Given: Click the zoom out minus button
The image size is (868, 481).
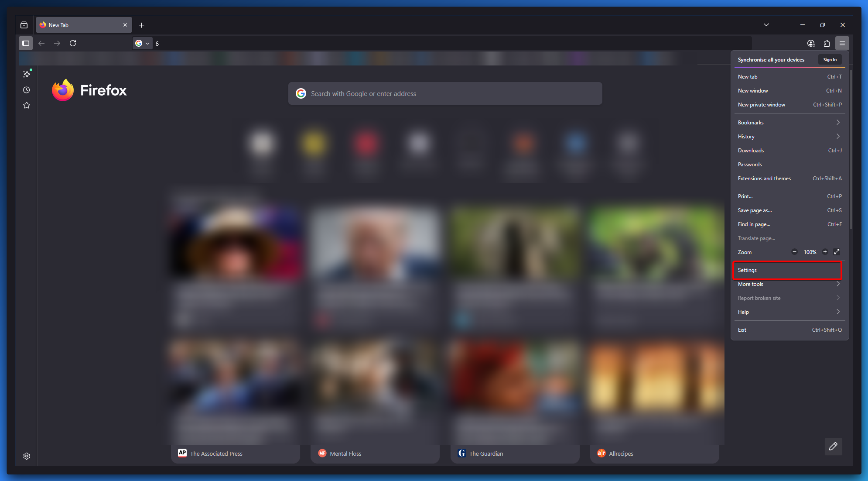Looking at the screenshot, I should point(795,252).
